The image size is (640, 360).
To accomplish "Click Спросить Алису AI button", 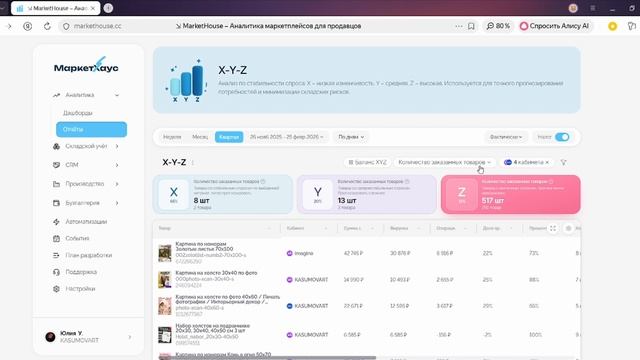I will click(x=554, y=26).
